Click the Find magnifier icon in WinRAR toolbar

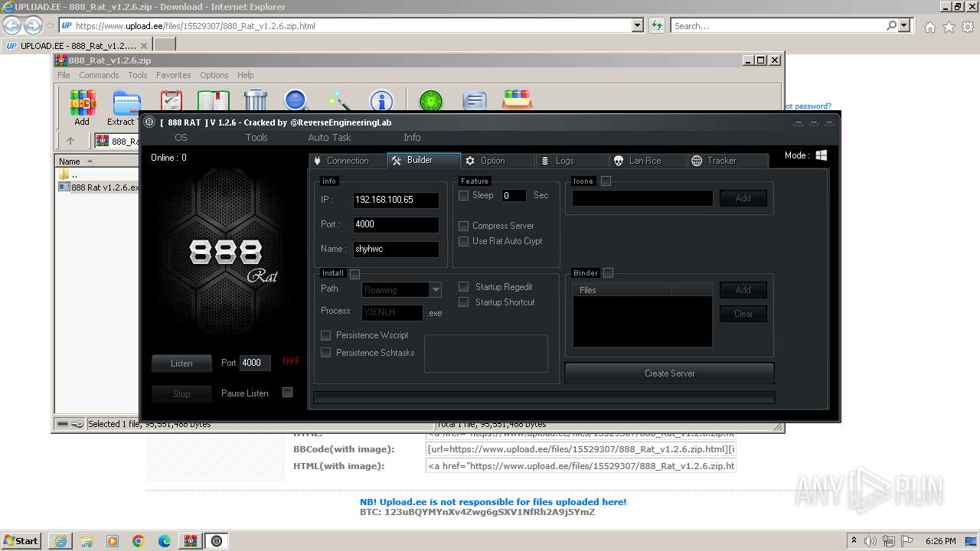pos(296,101)
